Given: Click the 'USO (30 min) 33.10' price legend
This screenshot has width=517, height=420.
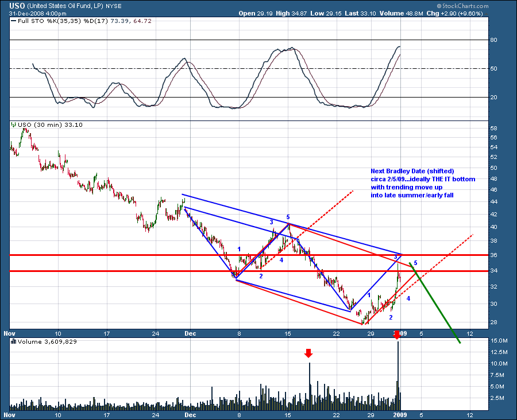Looking at the screenshot, I should point(50,125).
